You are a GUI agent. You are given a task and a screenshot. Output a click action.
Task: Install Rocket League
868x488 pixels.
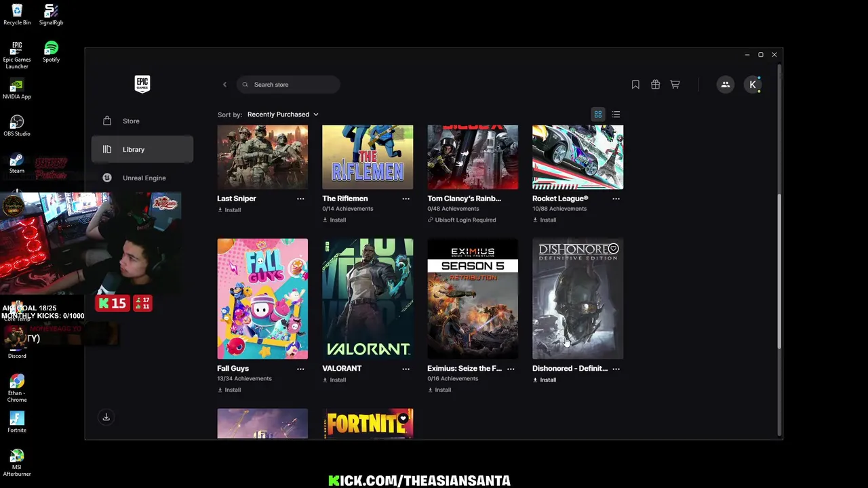pos(545,220)
